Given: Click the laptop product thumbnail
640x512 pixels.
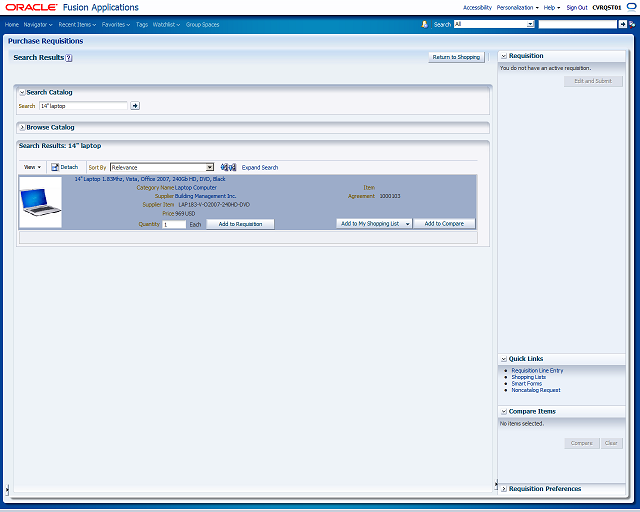Looking at the screenshot, I should [x=40, y=202].
